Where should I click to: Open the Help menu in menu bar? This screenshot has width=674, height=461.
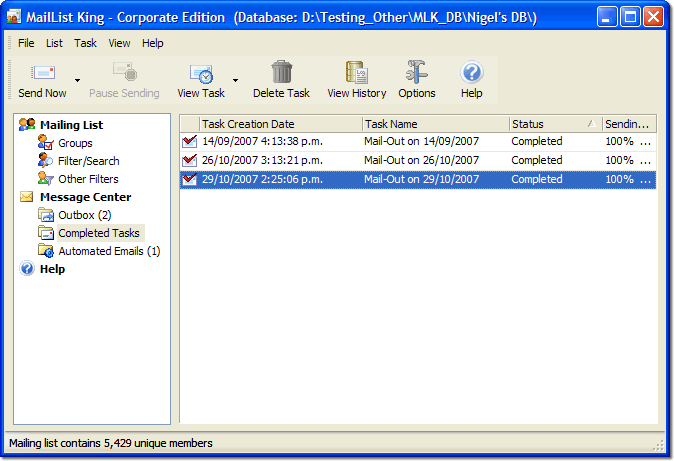pos(153,43)
